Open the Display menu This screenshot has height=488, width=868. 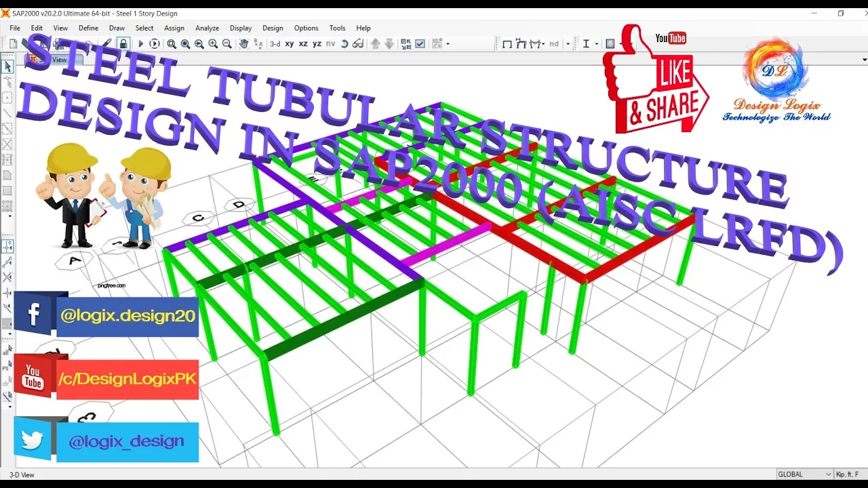point(241,28)
